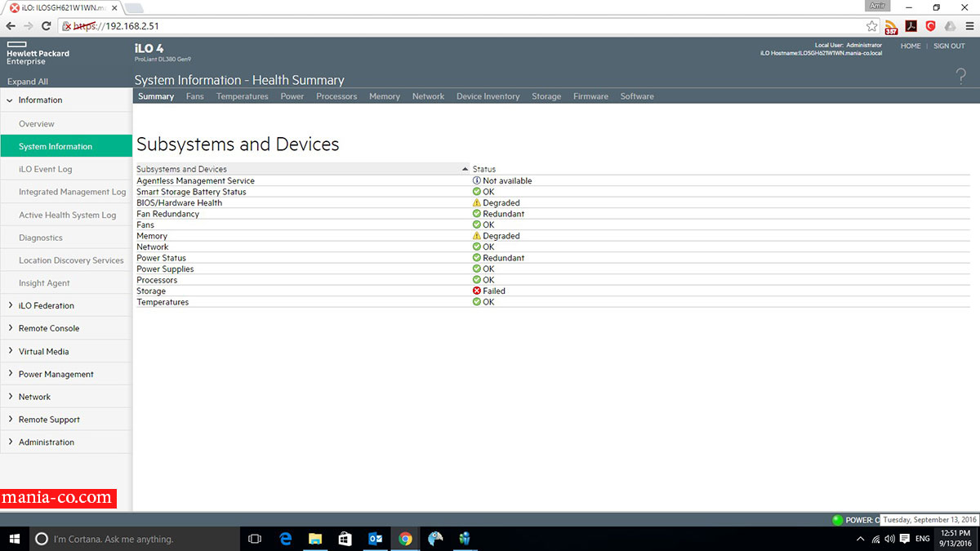This screenshot has height=551, width=980.
Task: Click the Storage Failed red X icon
Action: [477, 291]
